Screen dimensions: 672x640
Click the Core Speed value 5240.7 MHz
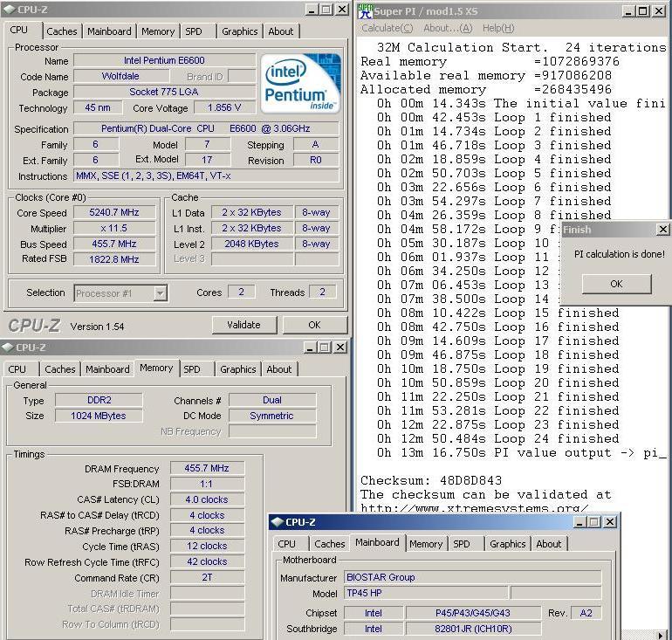tap(114, 213)
